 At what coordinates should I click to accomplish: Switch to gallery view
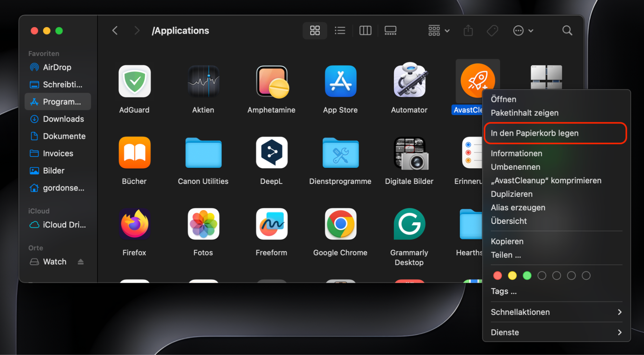point(390,31)
